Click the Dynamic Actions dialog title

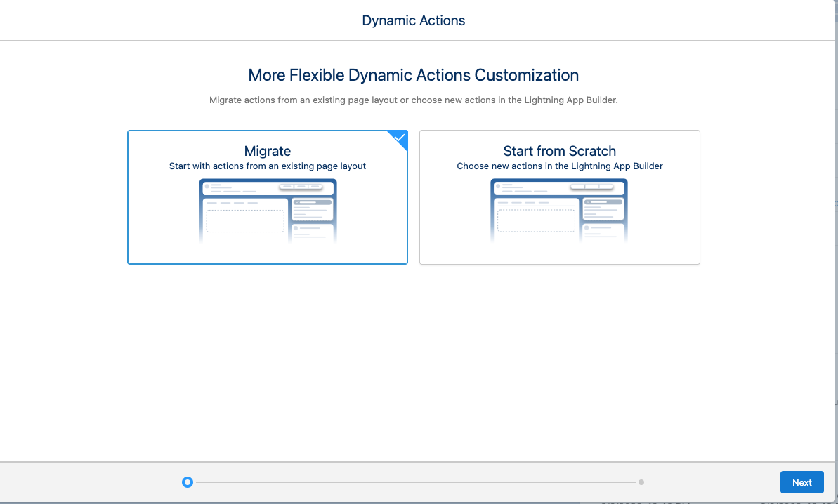coord(413,20)
